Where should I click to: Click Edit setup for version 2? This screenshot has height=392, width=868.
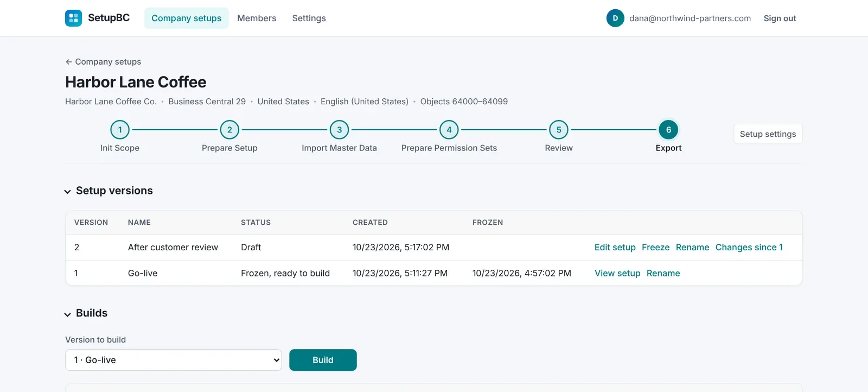615,247
